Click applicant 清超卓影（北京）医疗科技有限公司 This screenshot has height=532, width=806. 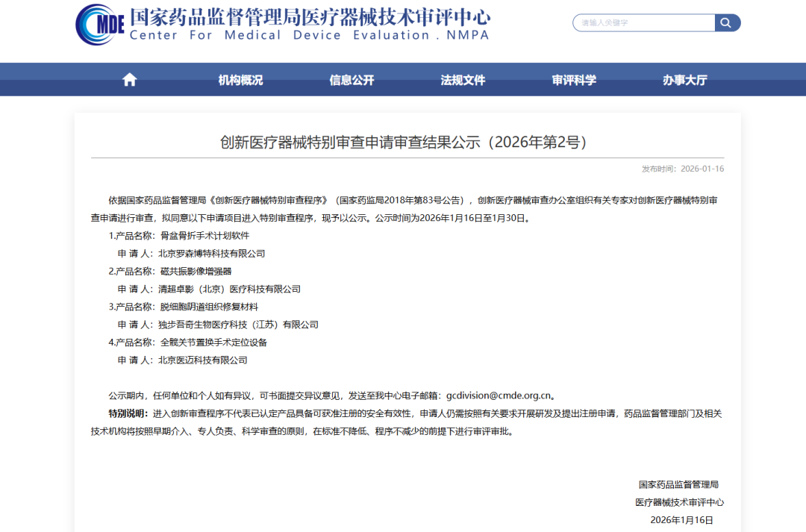click(229, 289)
